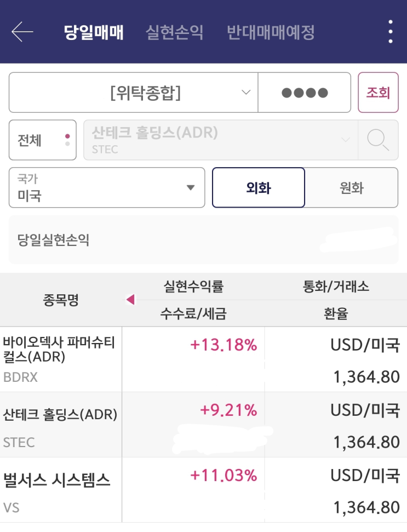Tap the 당일실현손익 summary box
The image size is (407, 532).
point(203,240)
